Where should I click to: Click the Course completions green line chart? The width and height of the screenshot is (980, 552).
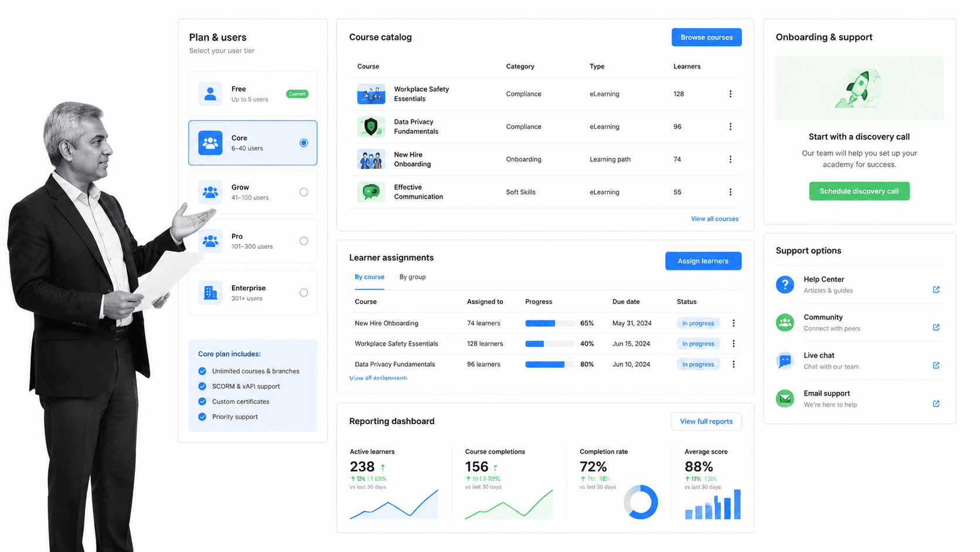[x=509, y=504]
